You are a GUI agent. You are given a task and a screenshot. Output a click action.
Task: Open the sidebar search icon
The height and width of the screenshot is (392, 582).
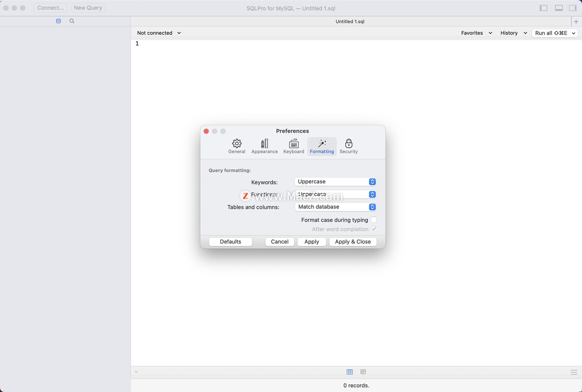point(72,21)
